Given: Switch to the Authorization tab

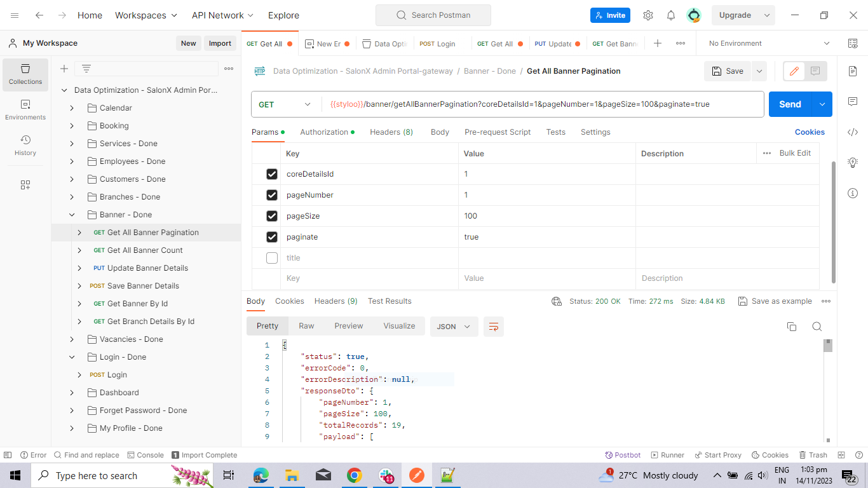Looking at the screenshot, I should tap(327, 132).
